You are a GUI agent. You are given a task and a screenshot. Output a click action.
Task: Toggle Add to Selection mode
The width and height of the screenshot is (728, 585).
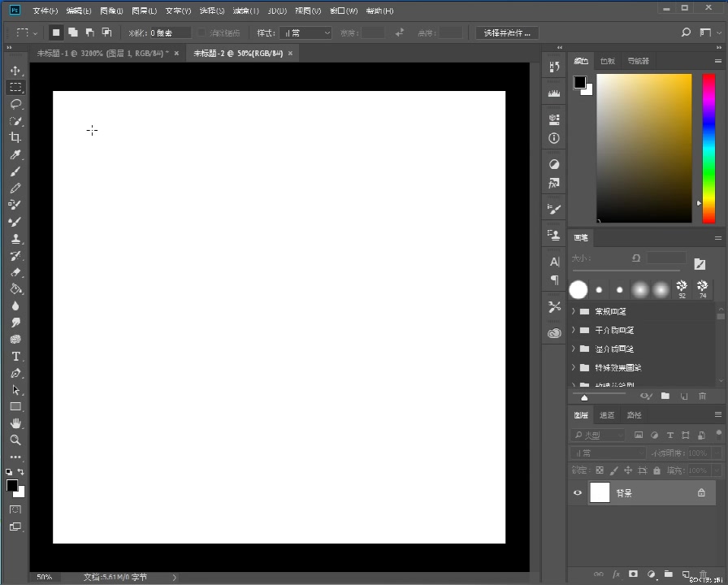pos(73,32)
